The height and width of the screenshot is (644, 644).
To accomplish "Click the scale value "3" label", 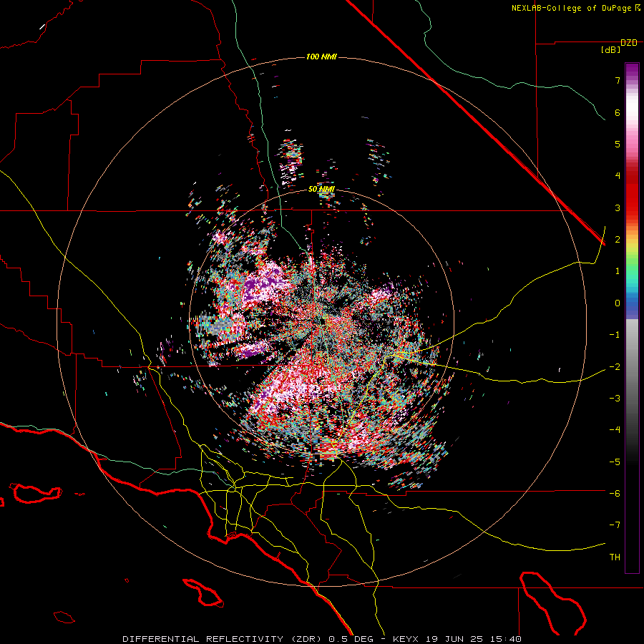I will pyautogui.click(x=618, y=208).
